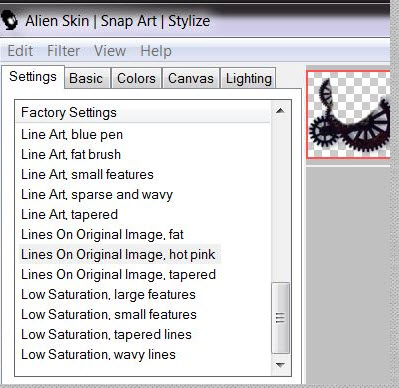
Task: Collapse the Factory Settings header
Action: pyautogui.click(x=143, y=112)
